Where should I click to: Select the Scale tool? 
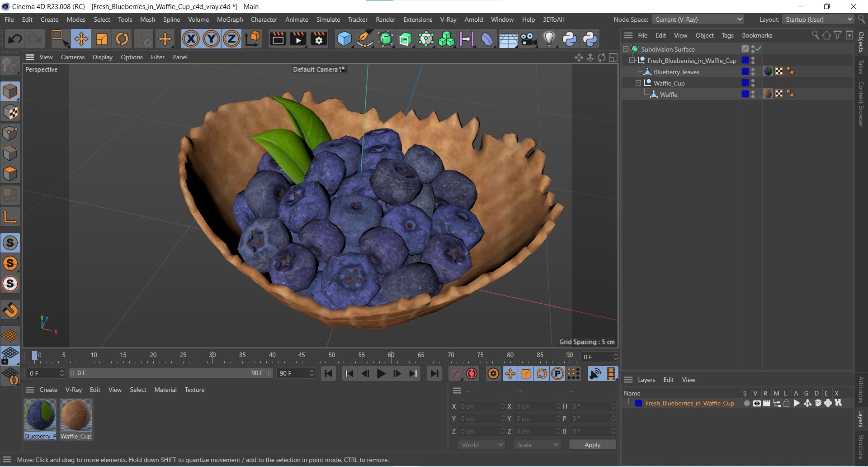tap(102, 39)
